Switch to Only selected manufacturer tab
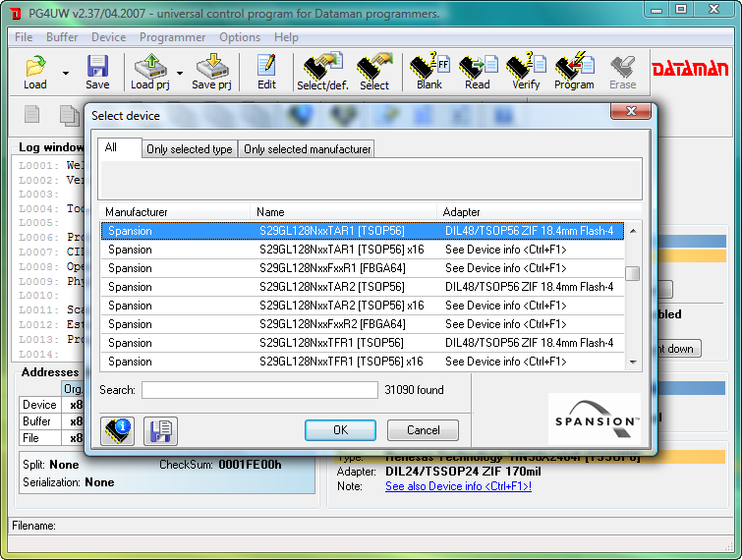The width and height of the screenshot is (742, 560). pos(307,149)
